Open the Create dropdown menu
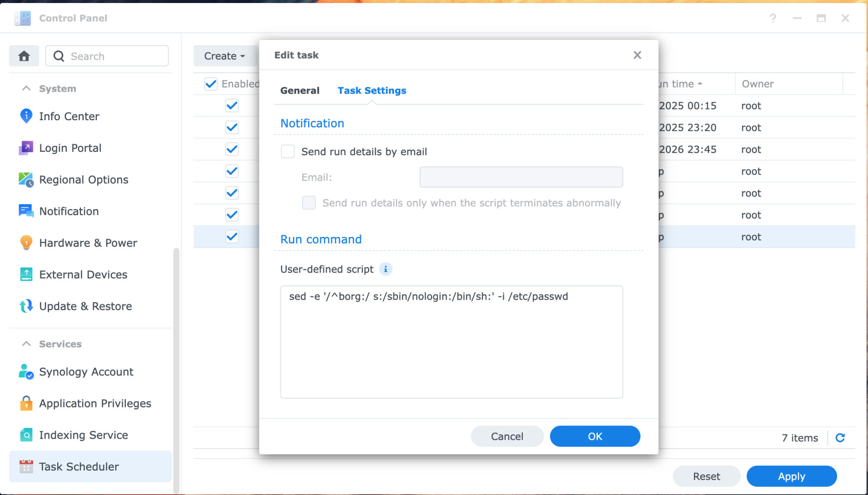The width and height of the screenshot is (868, 495). click(224, 56)
